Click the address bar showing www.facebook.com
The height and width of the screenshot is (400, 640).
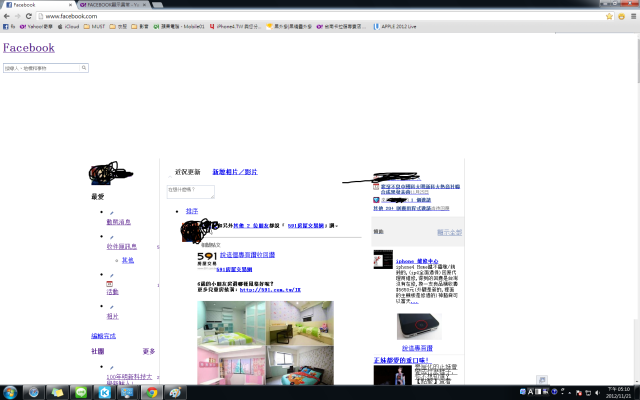(x=320, y=16)
